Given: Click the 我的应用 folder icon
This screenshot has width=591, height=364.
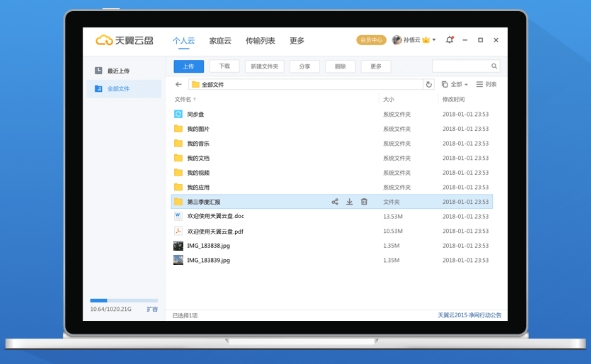Looking at the screenshot, I should point(178,187).
